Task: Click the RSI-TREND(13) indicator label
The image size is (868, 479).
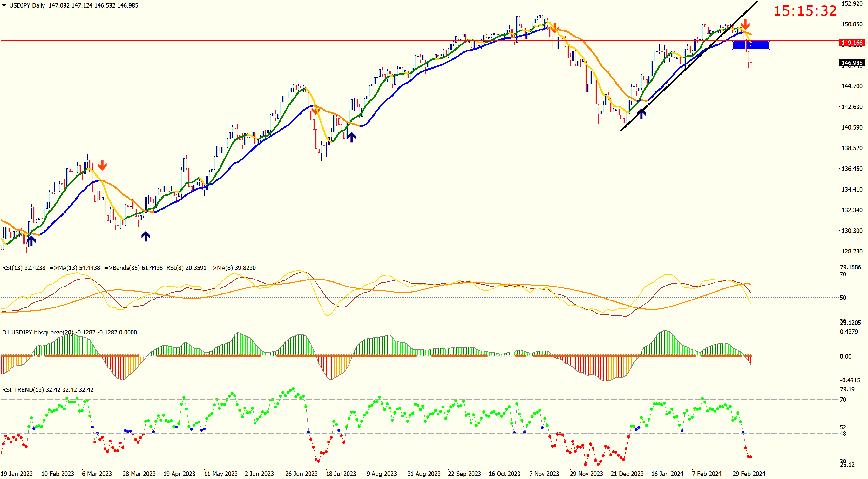Action: coord(24,390)
